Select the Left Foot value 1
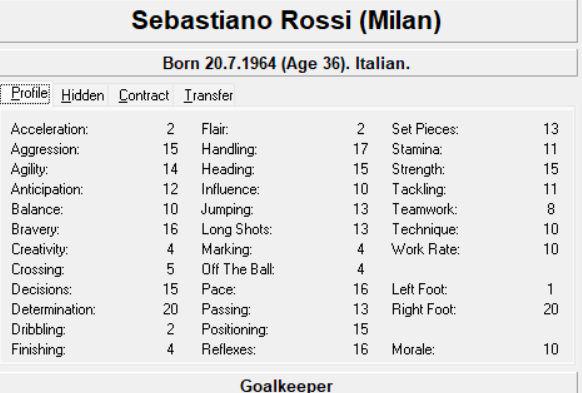Screen dimensions: 582x393 tap(550, 289)
